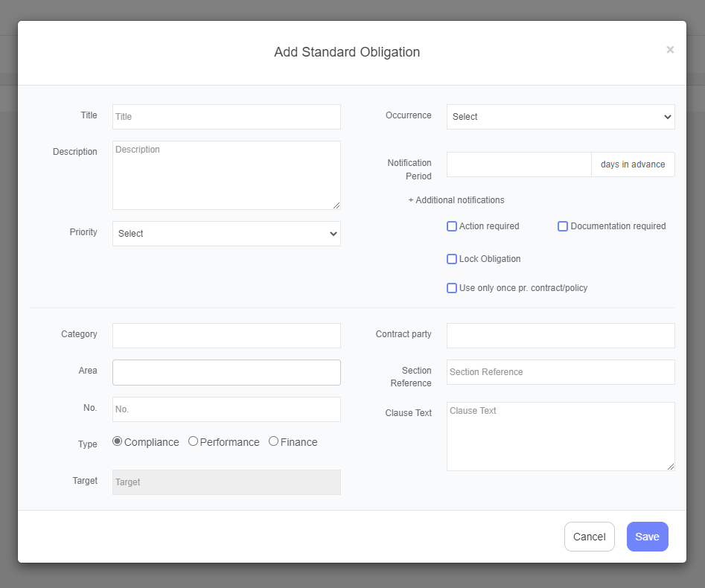The width and height of the screenshot is (705, 588).
Task: Enable Documentation required checkbox
Action: 563,226
